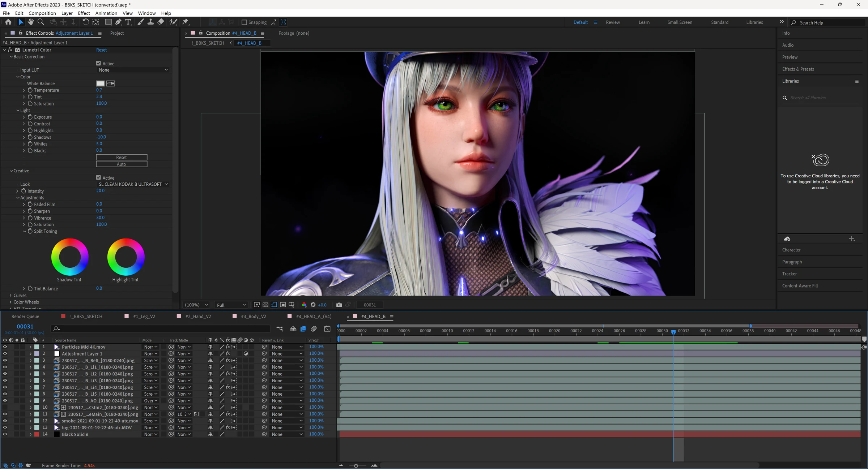
Task: Toggle the Snapping checkbox
Action: [x=244, y=22]
